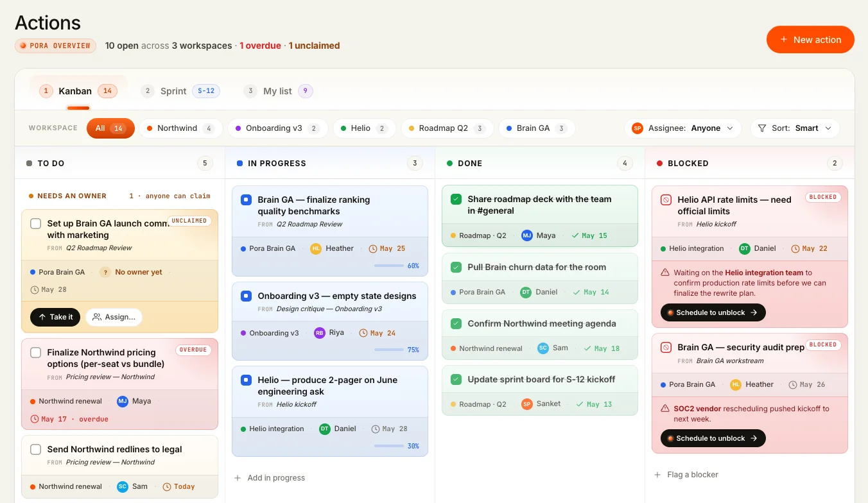
Task: Click the warning triangle beside SOC2 vendor note
Action: click(665, 409)
